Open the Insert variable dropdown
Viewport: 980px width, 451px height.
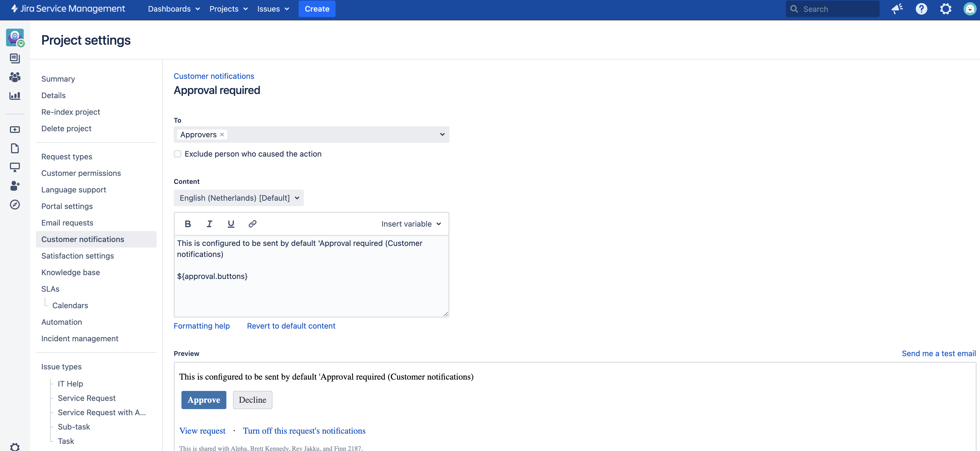411,224
